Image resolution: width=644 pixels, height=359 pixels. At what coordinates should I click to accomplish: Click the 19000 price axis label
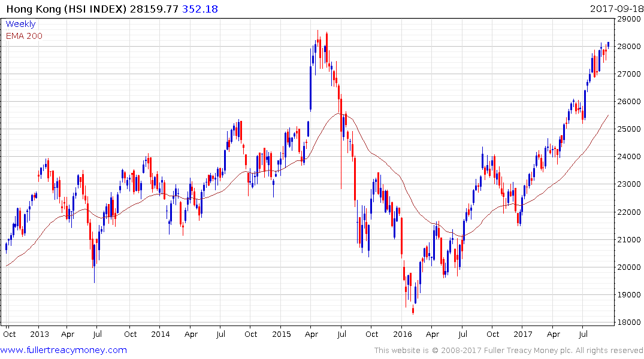point(629,294)
